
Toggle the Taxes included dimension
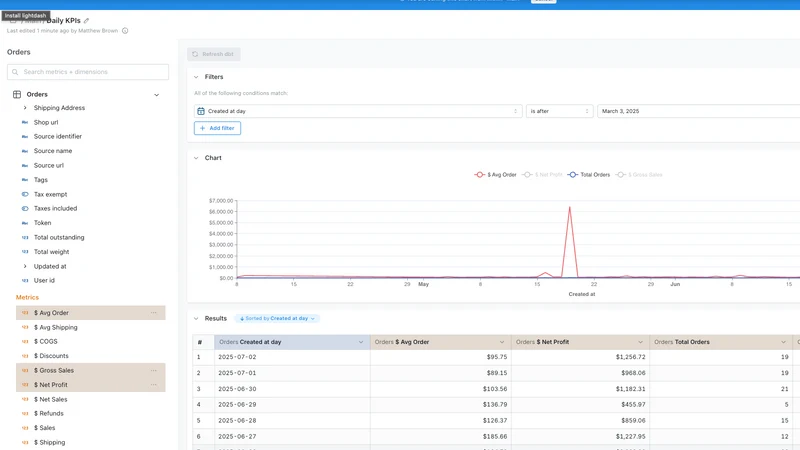coord(55,208)
